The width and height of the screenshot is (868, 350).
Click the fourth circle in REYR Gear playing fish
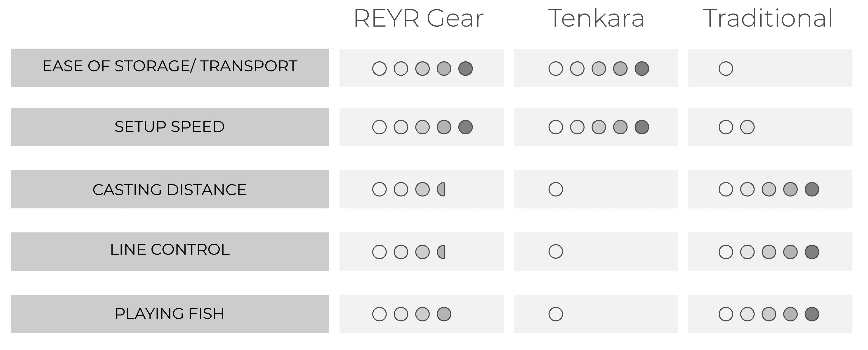(x=444, y=314)
